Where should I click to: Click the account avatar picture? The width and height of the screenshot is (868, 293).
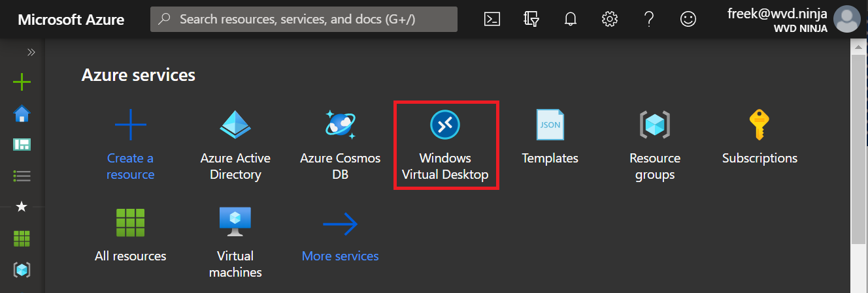click(x=847, y=19)
